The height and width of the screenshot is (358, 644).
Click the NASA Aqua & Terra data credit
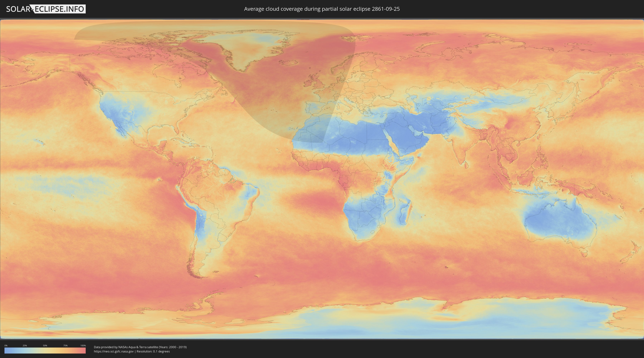tap(140, 347)
